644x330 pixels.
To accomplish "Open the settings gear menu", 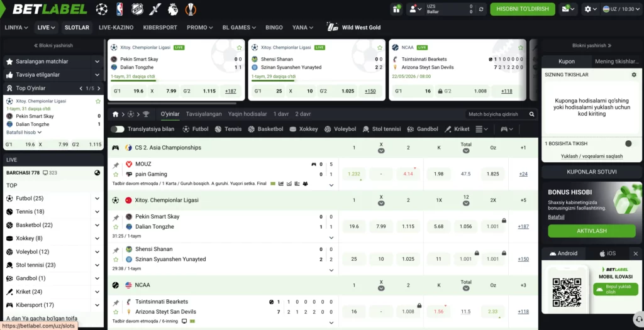I will click(x=591, y=9).
